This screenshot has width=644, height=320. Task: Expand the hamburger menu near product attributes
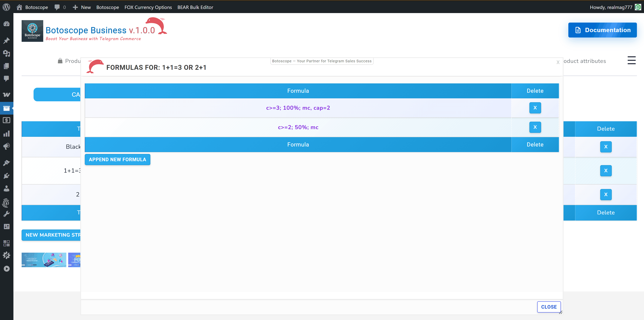[632, 60]
